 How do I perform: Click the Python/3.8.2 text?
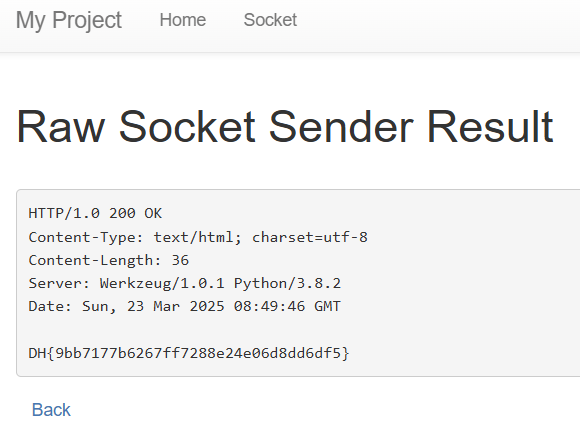click(287, 283)
